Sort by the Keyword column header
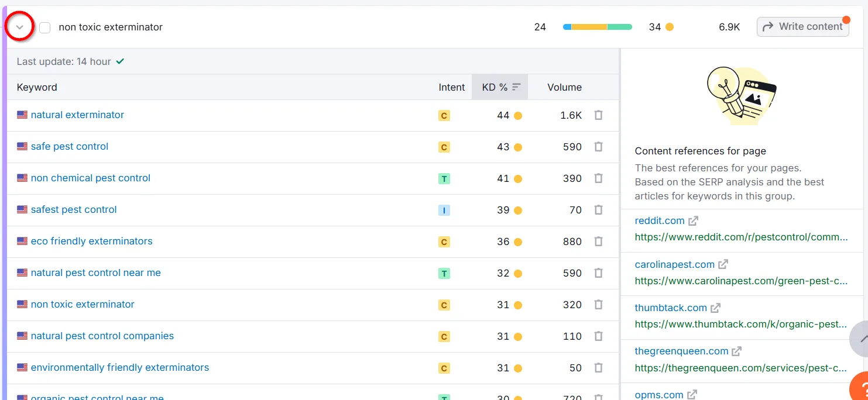The image size is (868, 400). pos(37,87)
